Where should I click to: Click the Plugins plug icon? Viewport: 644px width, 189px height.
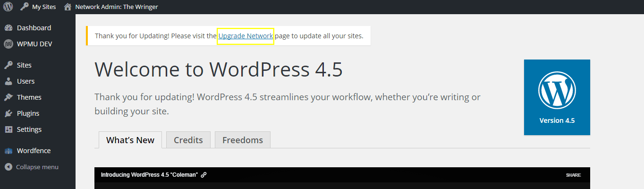pos(8,113)
